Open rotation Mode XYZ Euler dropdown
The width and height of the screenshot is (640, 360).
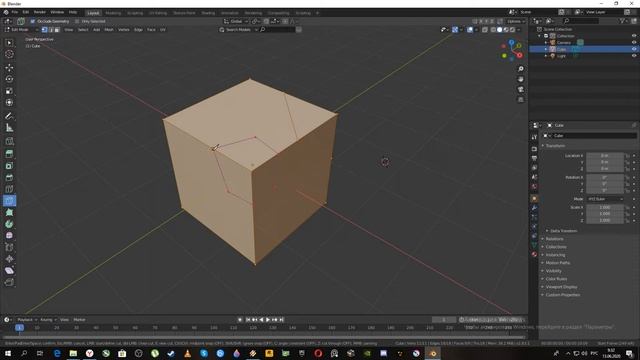coord(605,199)
